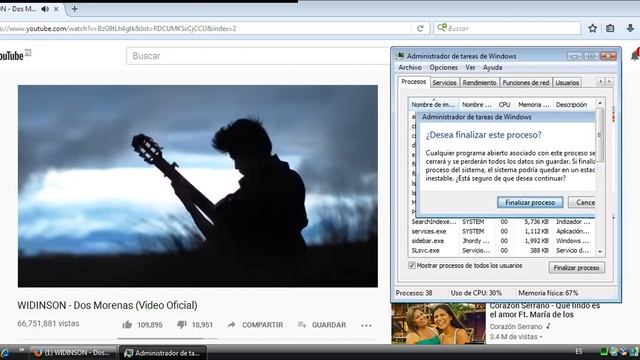
Task: Click the YouTube address bar URL
Action: click(x=118, y=29)
